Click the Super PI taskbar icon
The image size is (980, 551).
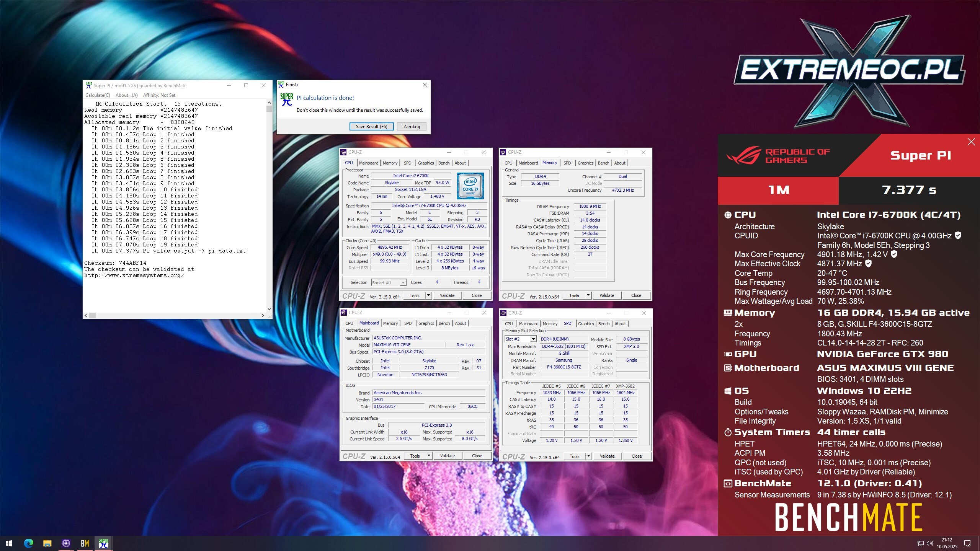(x=103, y=543)
